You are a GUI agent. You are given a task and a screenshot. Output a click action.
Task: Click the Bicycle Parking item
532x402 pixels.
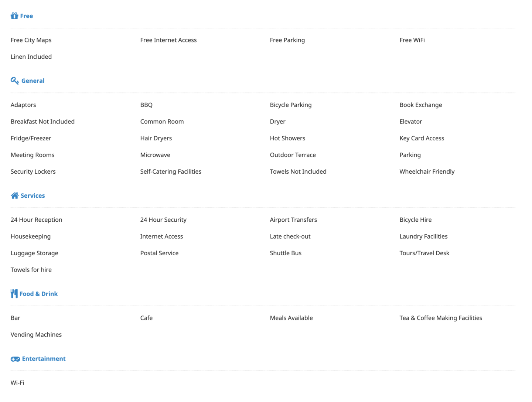pos(291,105)
